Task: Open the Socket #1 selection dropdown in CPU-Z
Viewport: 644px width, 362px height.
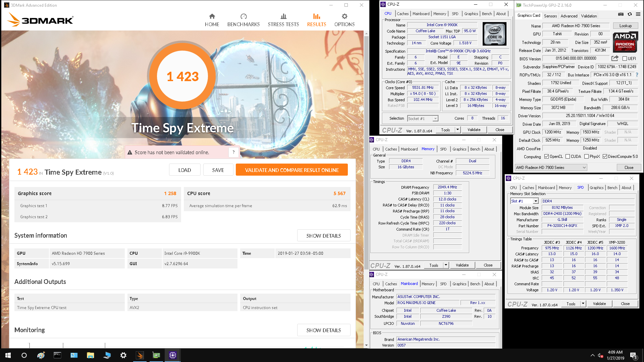Action: (x=423, y=118)
